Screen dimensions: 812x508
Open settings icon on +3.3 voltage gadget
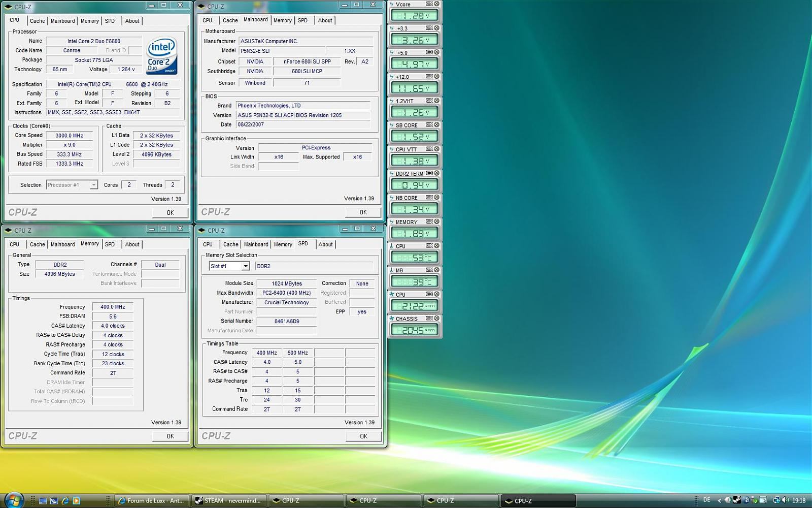coord(429,28)
